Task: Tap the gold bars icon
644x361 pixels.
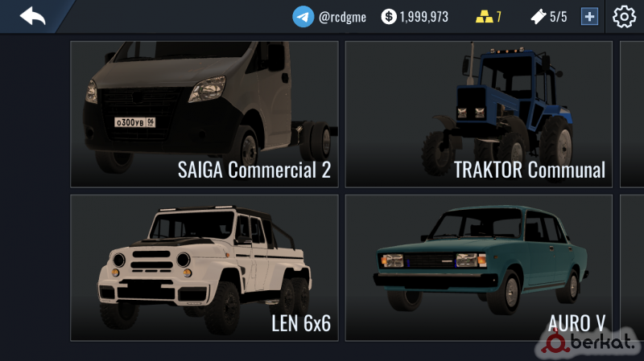Action: 485,17
